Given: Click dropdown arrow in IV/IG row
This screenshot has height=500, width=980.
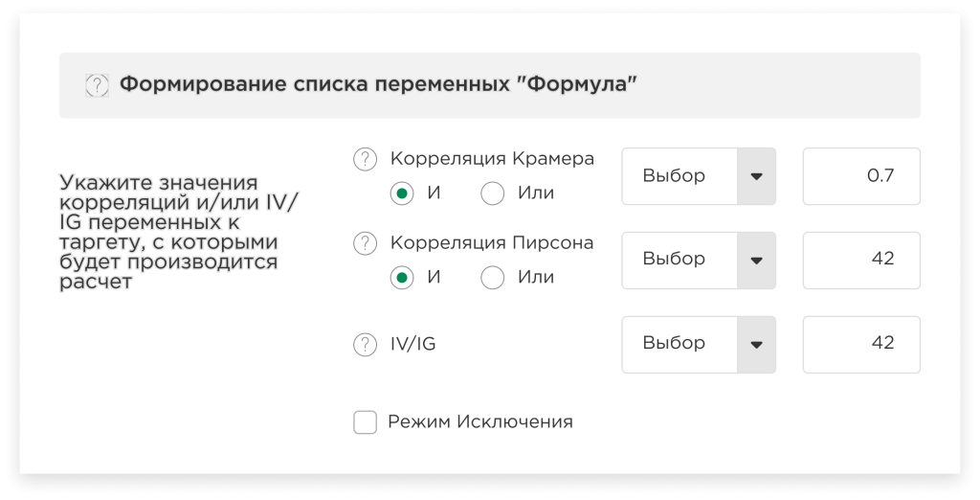Looking at the screenshot, I should tap(756, 345).
